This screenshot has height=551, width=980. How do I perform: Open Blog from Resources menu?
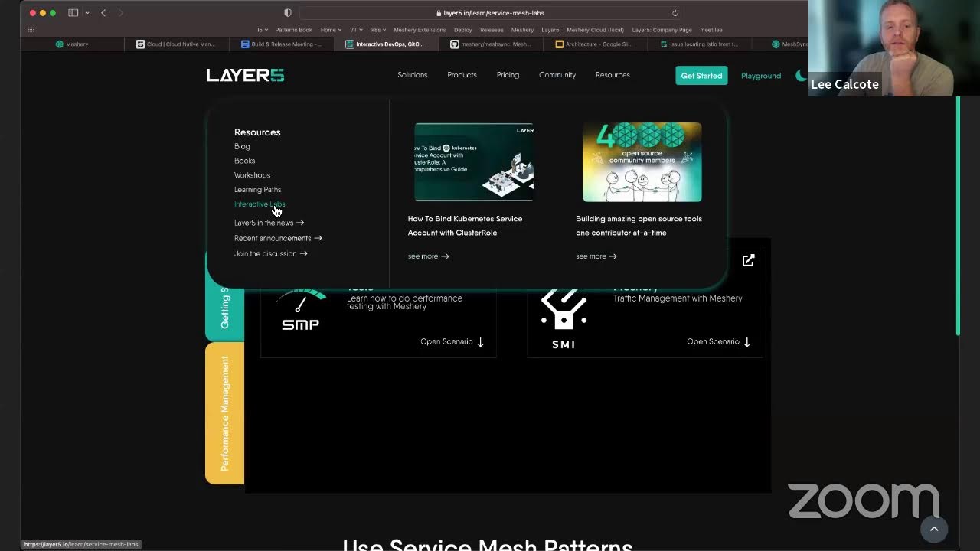point(242,146)
